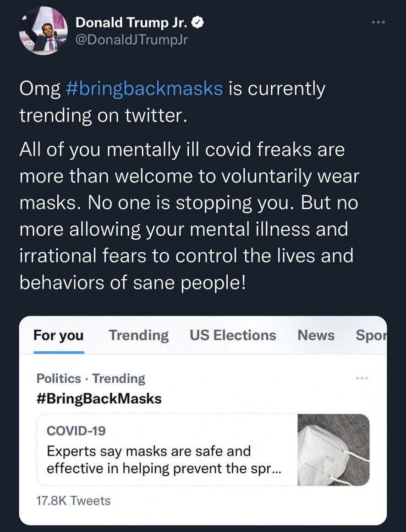Select the partially visible Sports tab

tap(371, 335)
